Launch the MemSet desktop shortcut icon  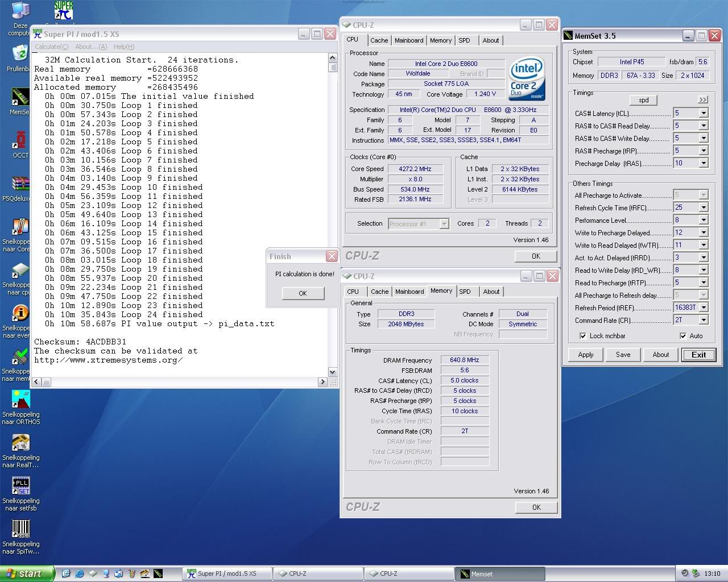tap(20, 97)
